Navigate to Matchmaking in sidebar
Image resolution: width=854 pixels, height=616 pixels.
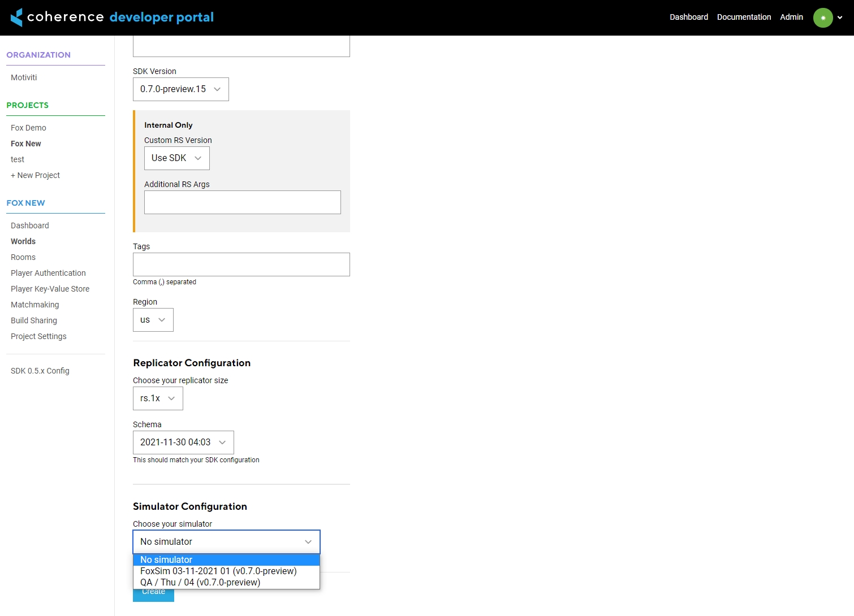pos(34,305)
